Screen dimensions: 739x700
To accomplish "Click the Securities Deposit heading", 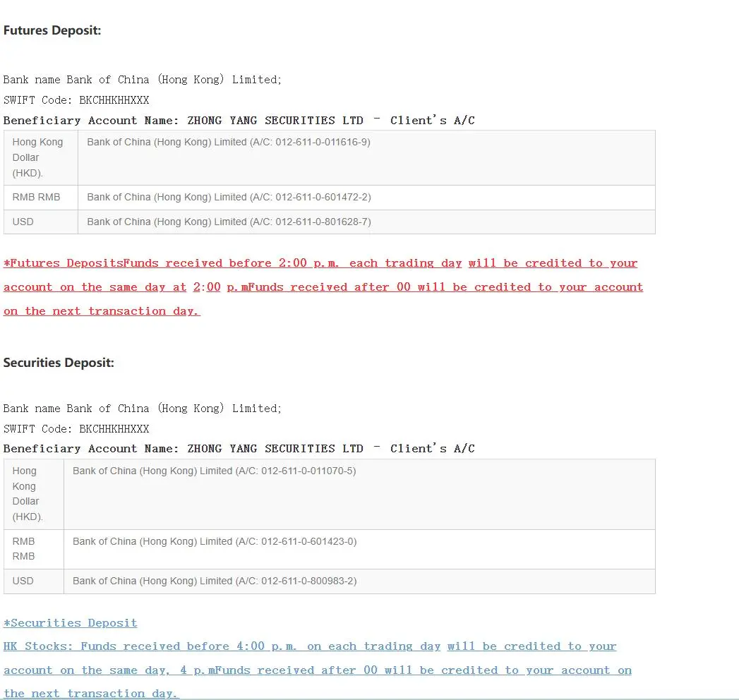I will (59, 363).
